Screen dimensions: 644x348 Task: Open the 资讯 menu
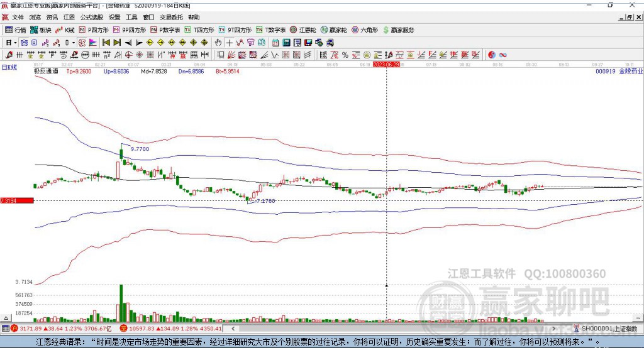(52, 17)
